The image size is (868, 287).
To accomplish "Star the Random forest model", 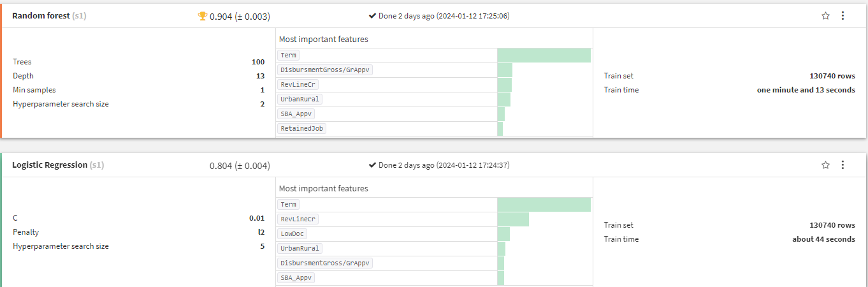I will click(x=825, y=16).
